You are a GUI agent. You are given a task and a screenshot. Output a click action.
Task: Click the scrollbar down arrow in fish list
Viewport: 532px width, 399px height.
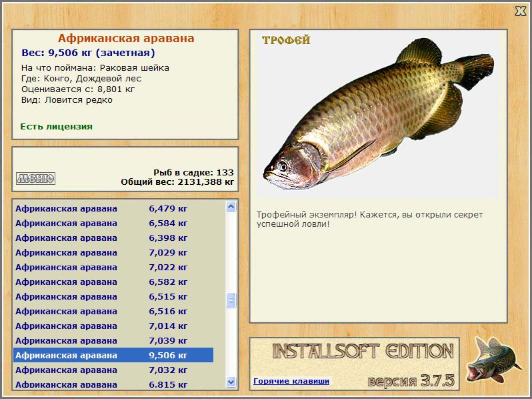pyautogui.click(x=231, y=382)
